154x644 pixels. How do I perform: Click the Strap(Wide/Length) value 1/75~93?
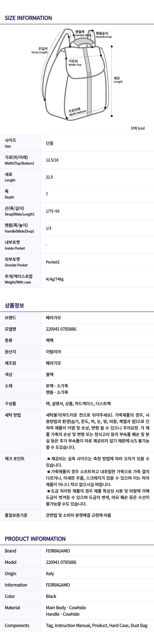[x=52, y=211]
